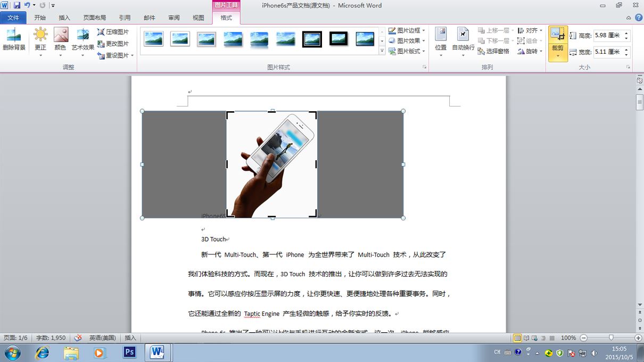This screenshot has height=362, width=644.
Task: Switch to the 审阅 (Review) tab
Action: [174, 18]
